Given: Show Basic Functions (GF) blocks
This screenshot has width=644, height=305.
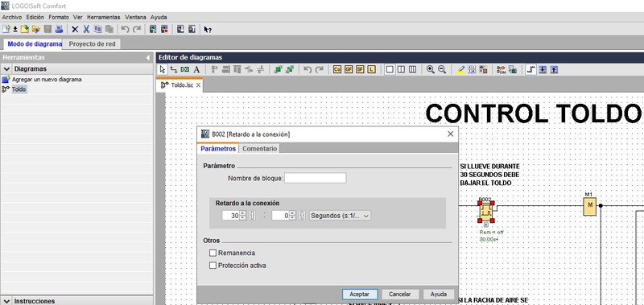Looking at the screenshot, I should click(349, 69).
